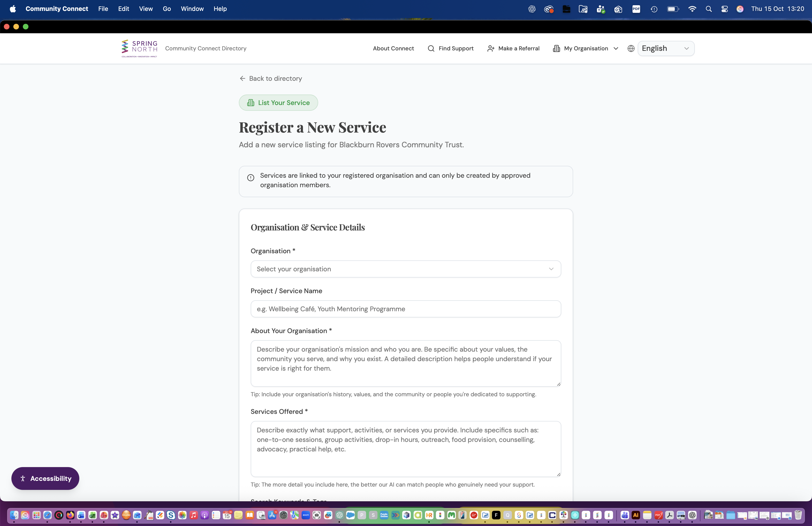This screenshot has width=812, height=526.
Task: Click the Find Support magnifier icon
Action: pyautogui.click(x=431, y=48)
